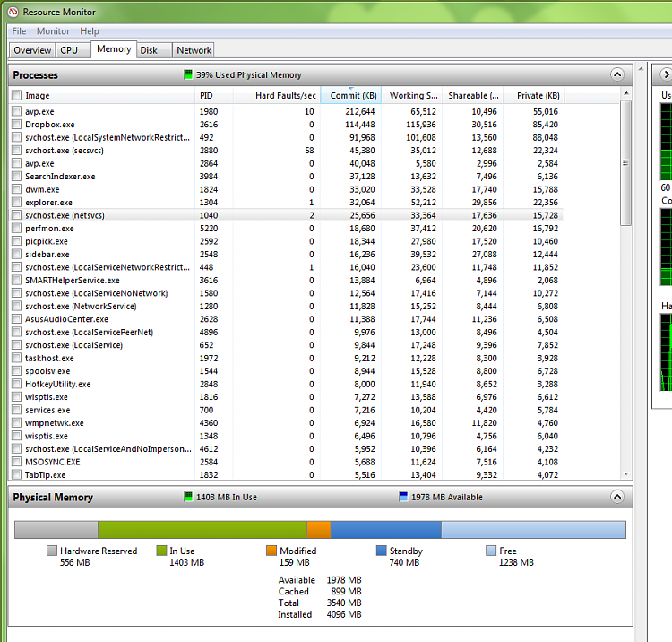Select the wisptis.exe PID 1816 row
The width and height of the screenshot is (672, 642).
tap(287, 397)
